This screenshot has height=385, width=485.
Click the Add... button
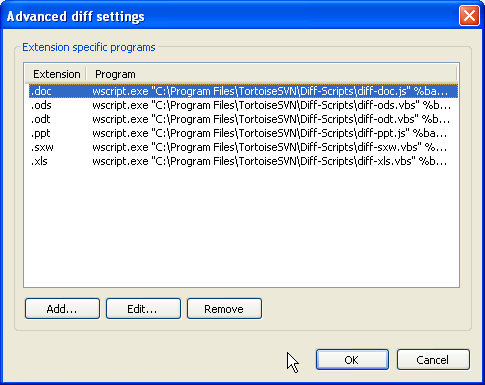pyautogui.click(x=62, y=309)
